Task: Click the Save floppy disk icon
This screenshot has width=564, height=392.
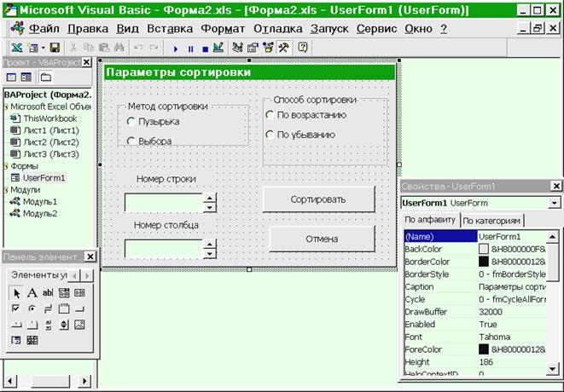Action: (x=55, y=48)
